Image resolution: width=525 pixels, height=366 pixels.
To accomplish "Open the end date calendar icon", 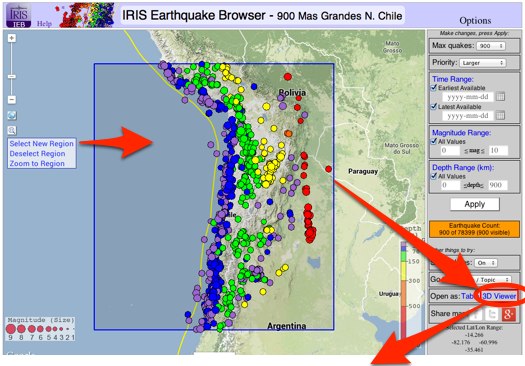I will [500, 116].
